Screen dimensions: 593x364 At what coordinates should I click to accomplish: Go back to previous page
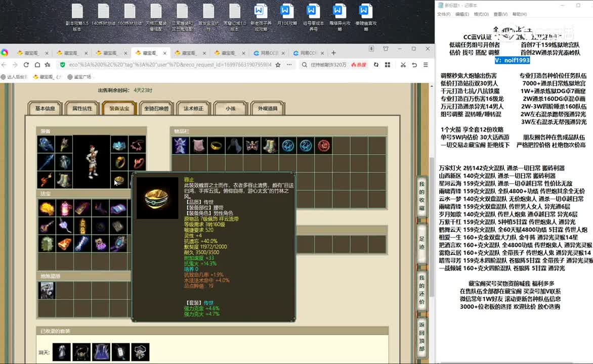[4, 65]
